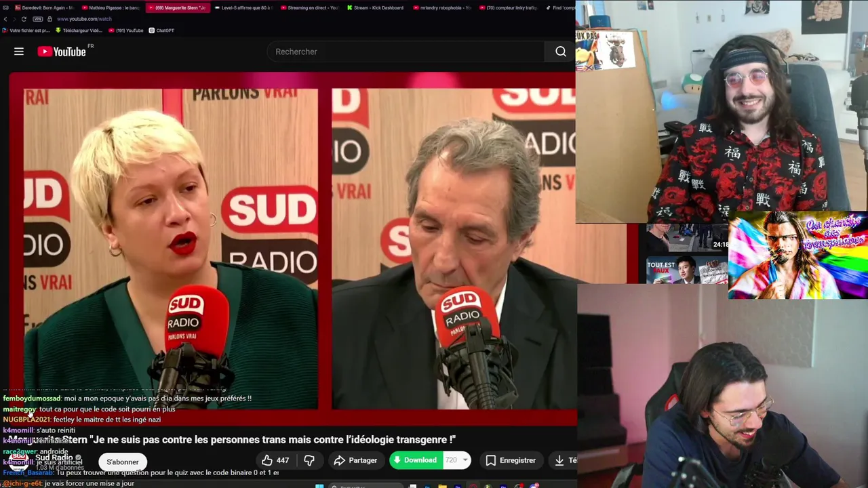Screen dimensions: 868x488
Task: Save video with Enregistrer button
Action: 511,460
